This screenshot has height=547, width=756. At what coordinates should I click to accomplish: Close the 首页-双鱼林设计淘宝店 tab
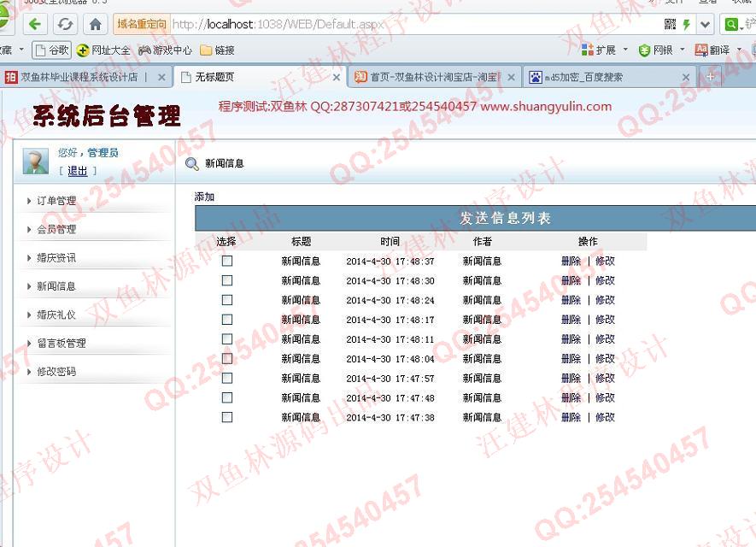(511, 77)
